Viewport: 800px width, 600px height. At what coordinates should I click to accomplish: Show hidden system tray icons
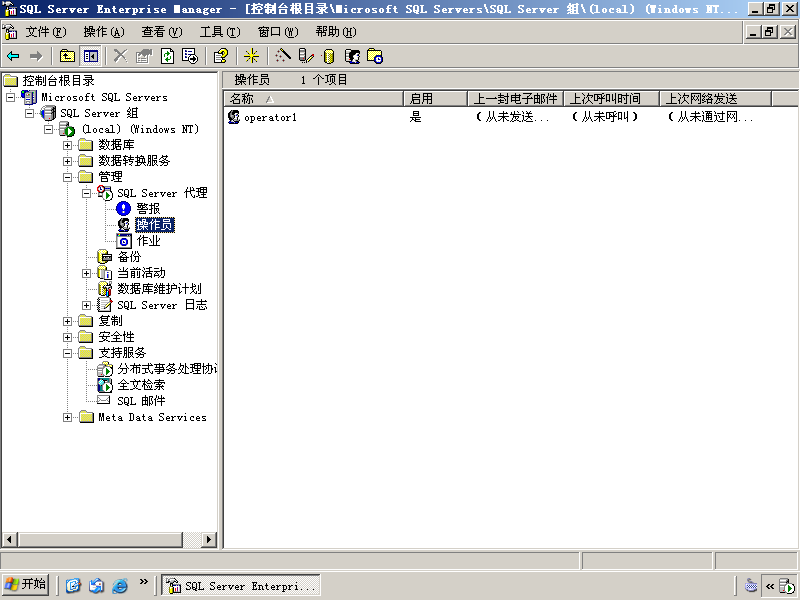click(770, 586)
